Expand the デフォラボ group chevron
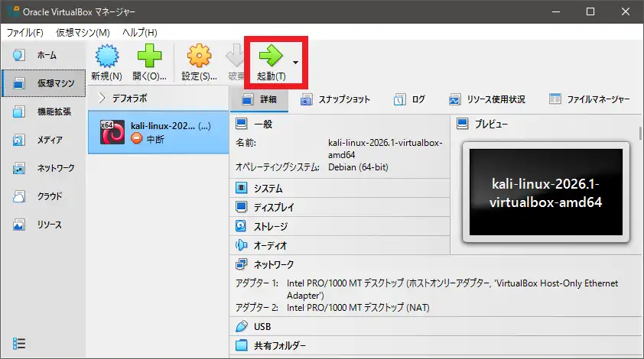The image size is (644, 359). pyautogui.click(x=102, y=98)
